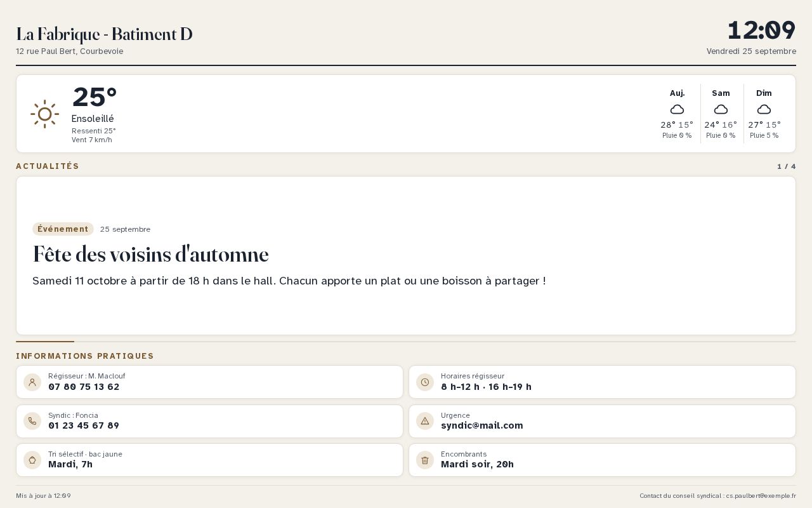Click the cloud icon under Auj.
The image size is (812, 508).
[677, 109]
